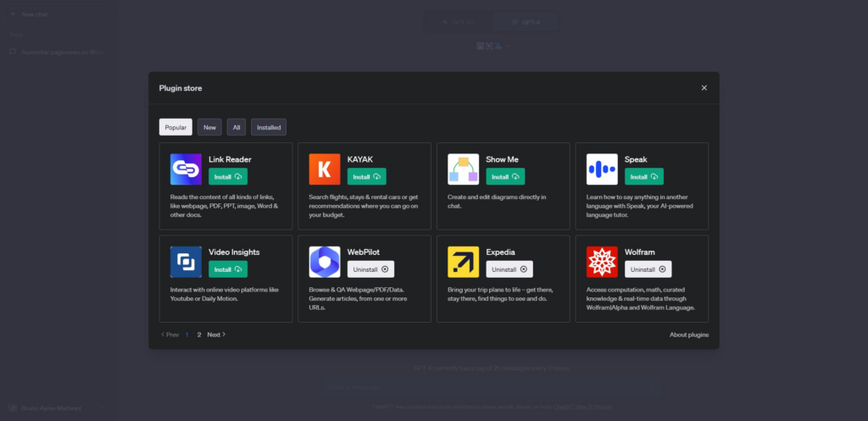
Task: Open page 2 of plugin list
Action: click(199, 335)
